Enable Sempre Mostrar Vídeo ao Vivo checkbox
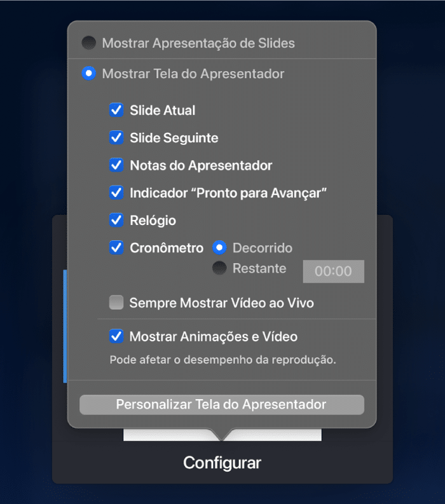 point(116,303)
